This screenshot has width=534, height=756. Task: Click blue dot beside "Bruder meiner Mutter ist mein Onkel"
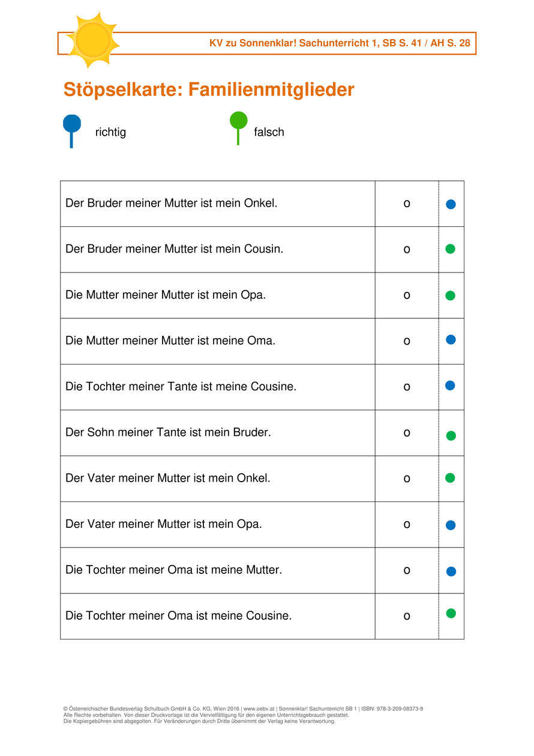click(x=451, y=204)
